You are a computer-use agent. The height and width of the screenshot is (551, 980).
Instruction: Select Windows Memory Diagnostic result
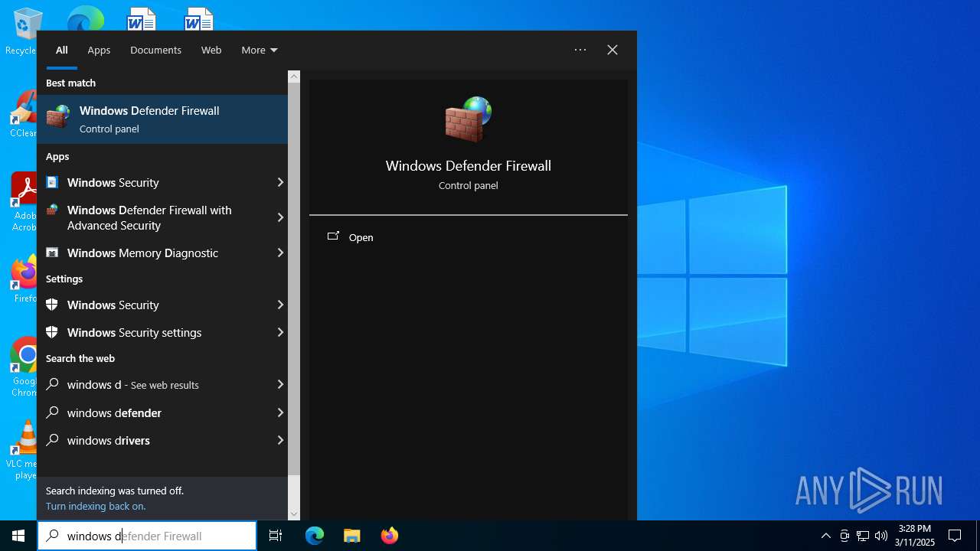tap(162, 253)
